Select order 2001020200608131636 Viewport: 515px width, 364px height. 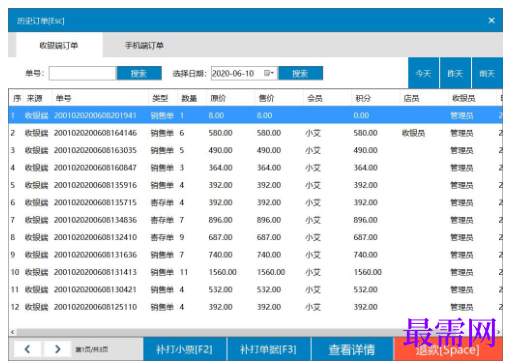click(x=256, y=255)
